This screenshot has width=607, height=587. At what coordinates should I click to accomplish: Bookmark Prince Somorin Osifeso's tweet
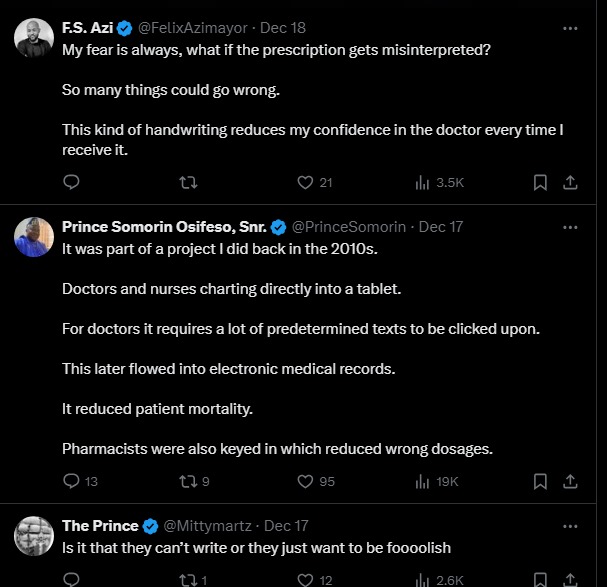click(540, 481)
